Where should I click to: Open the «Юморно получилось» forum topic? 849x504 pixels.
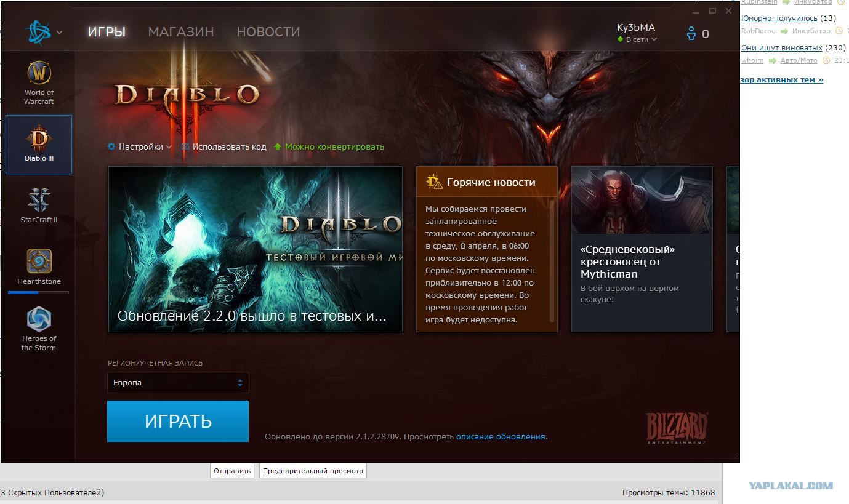(779, 18)
